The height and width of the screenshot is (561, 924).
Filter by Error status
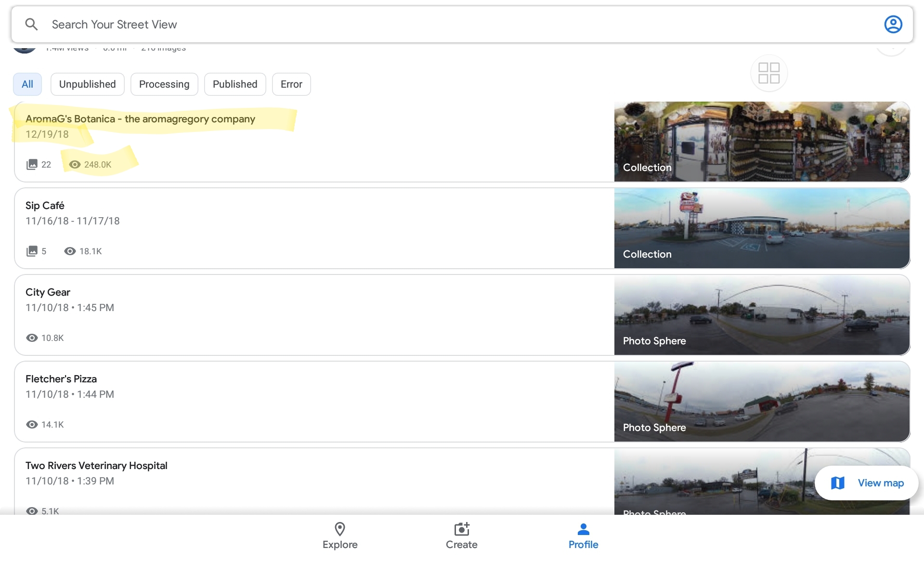291,84
